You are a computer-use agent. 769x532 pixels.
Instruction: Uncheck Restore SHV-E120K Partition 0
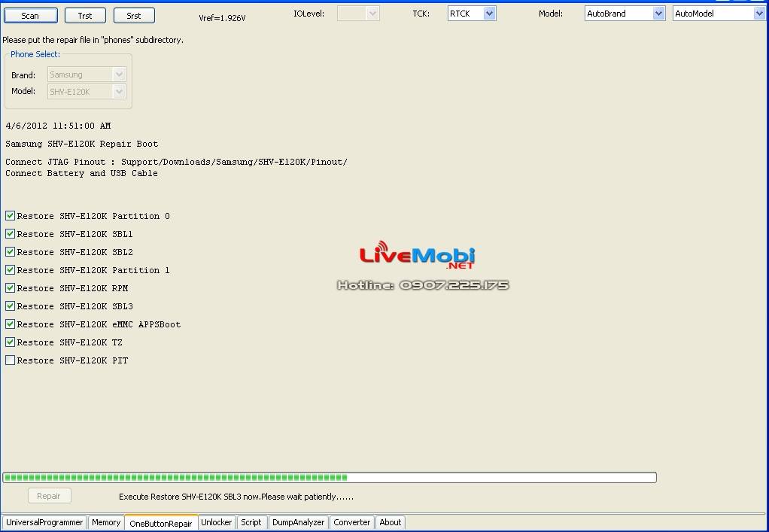(11, 216)
